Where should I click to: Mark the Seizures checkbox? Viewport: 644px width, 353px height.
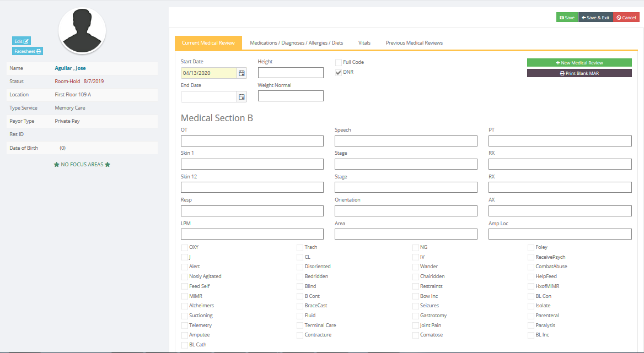tap(416, 306)
